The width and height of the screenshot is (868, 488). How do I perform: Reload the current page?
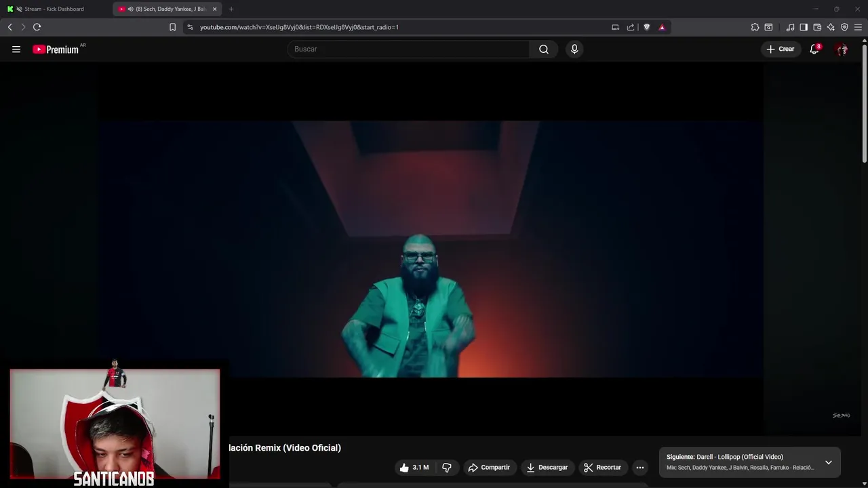(x=37, y=27)
